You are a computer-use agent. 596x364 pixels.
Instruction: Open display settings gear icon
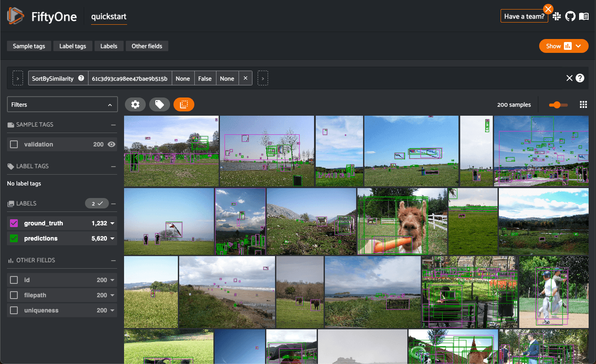click(135, 104)
